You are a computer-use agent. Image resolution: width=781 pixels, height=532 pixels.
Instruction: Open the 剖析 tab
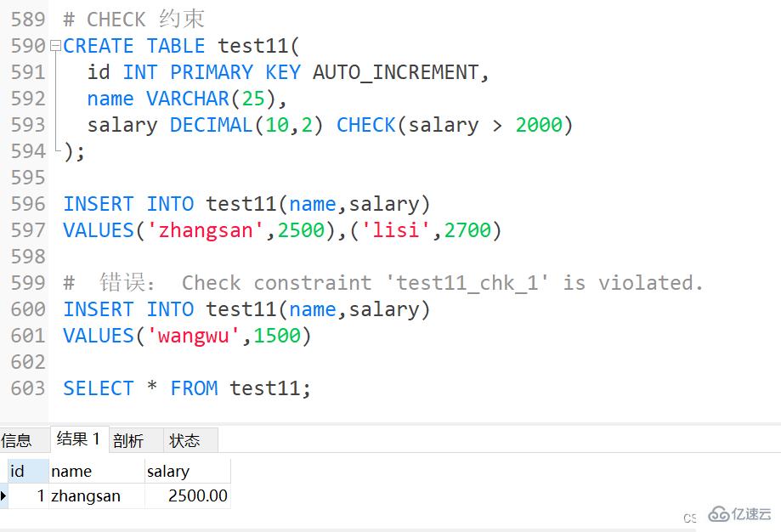(x=128, y=440)
